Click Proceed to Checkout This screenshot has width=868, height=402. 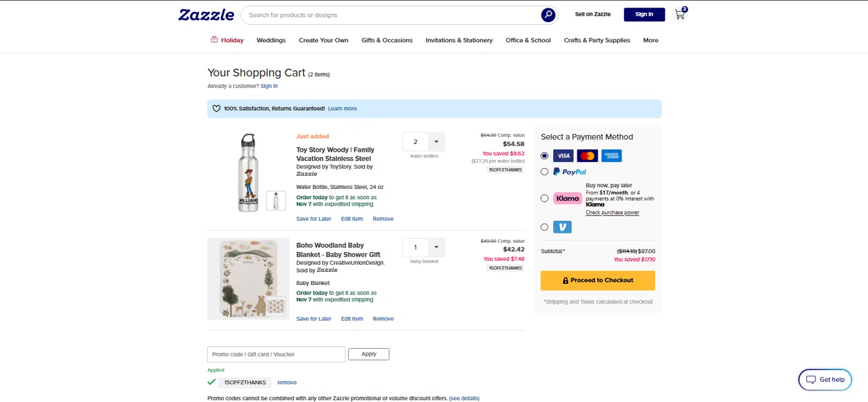pyautogui.click(x=598, y=280)
